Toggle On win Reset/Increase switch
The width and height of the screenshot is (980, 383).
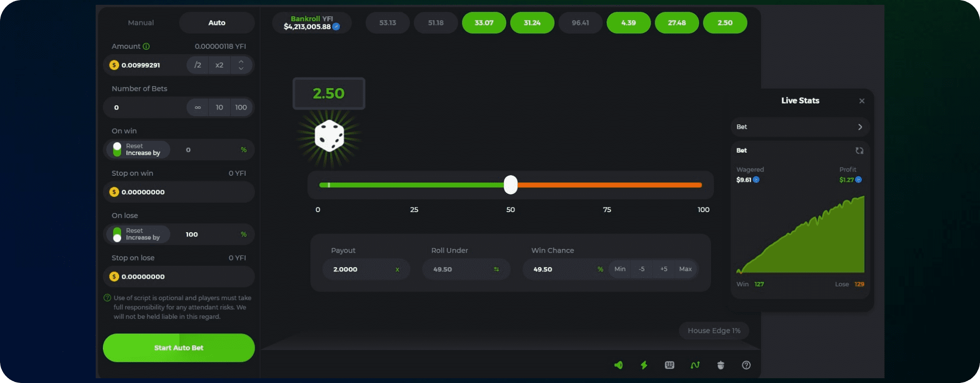117,150
